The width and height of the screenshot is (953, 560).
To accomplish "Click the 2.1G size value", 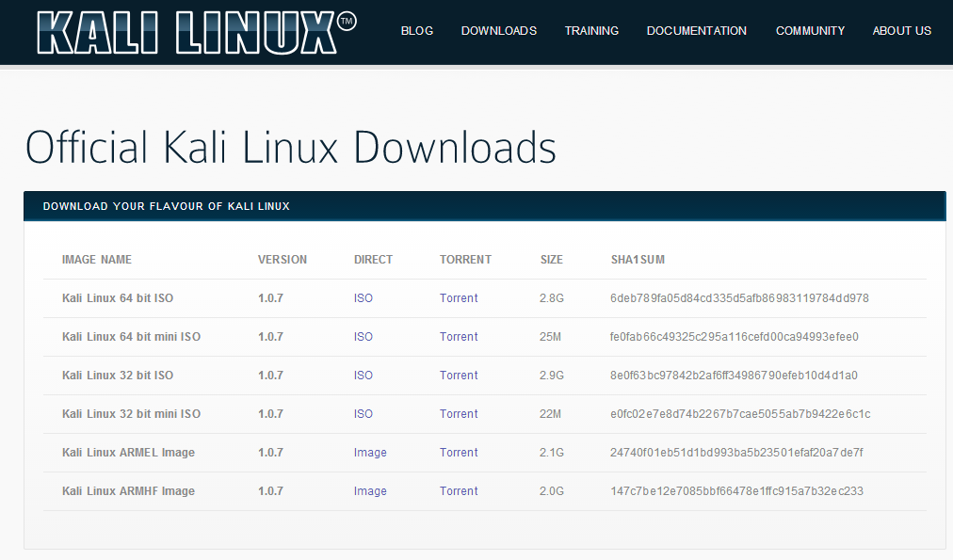I will pyautogui.click(x=551, y=453).
